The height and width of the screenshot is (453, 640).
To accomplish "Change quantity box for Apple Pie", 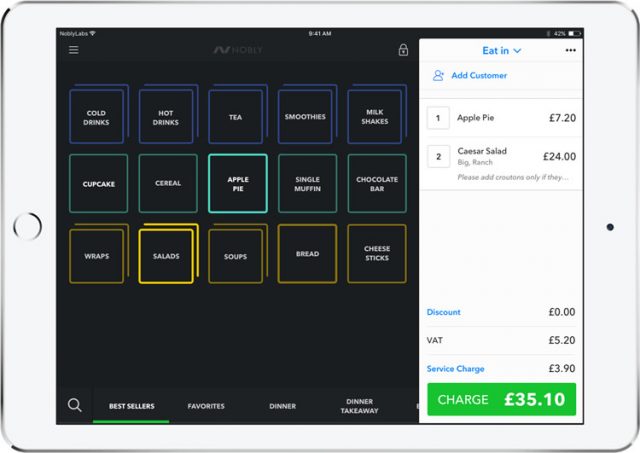I will tap(438, 118).
